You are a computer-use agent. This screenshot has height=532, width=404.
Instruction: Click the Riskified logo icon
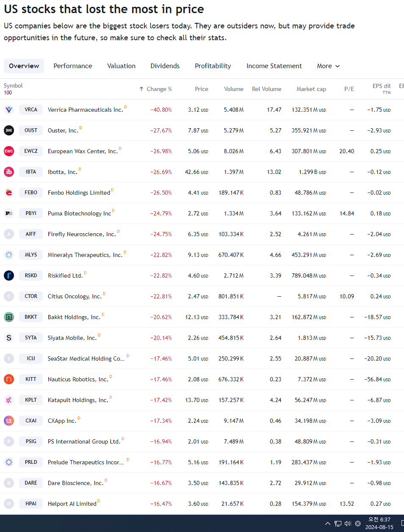coord(9,276)
